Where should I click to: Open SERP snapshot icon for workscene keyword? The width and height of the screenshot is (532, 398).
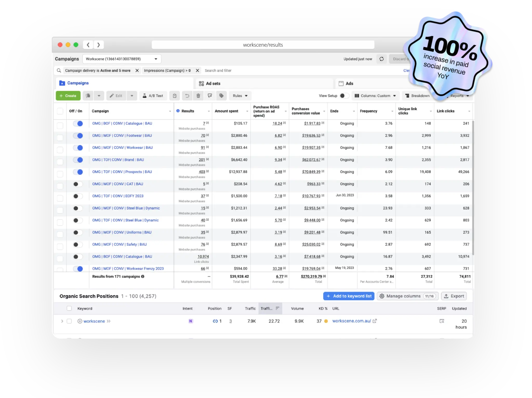[442, 321]
